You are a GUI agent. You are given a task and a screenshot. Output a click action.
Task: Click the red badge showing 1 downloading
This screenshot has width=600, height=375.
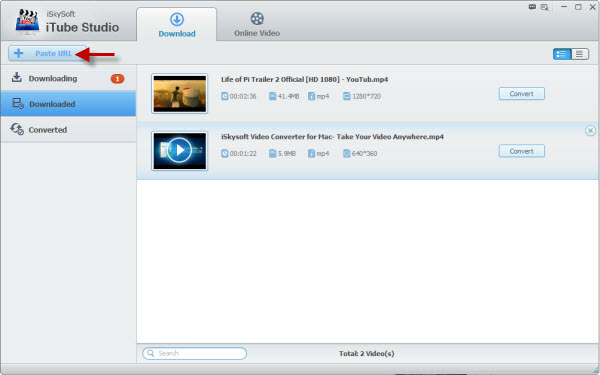(x=117, y=79)
